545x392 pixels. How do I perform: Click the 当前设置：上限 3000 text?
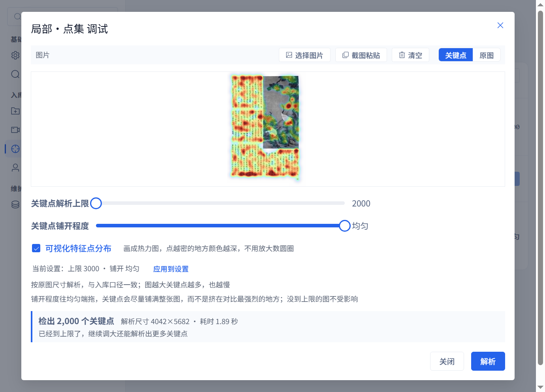pyautogui.click(x=66, y=269)
